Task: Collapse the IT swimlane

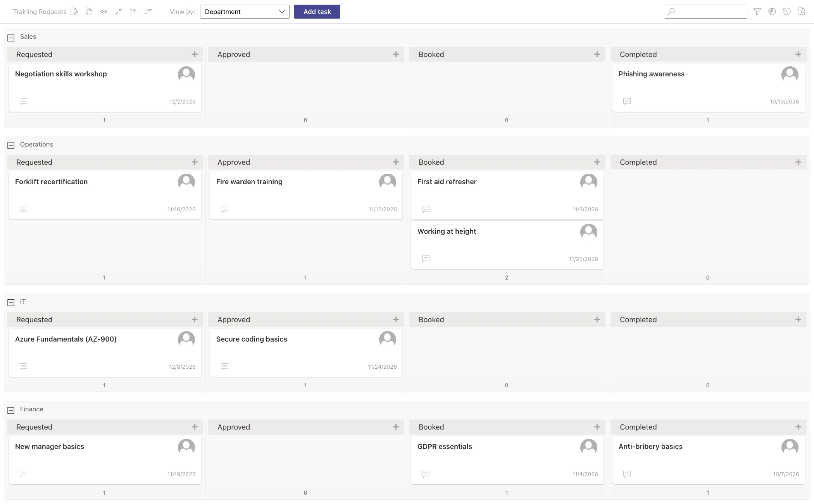Action: point(11,303)
